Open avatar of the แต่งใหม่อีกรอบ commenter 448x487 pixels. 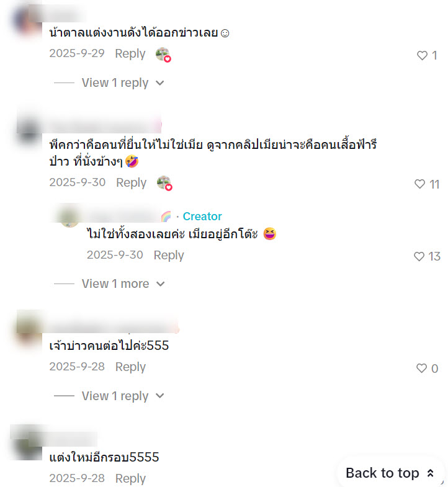click(x=27, y=444)
